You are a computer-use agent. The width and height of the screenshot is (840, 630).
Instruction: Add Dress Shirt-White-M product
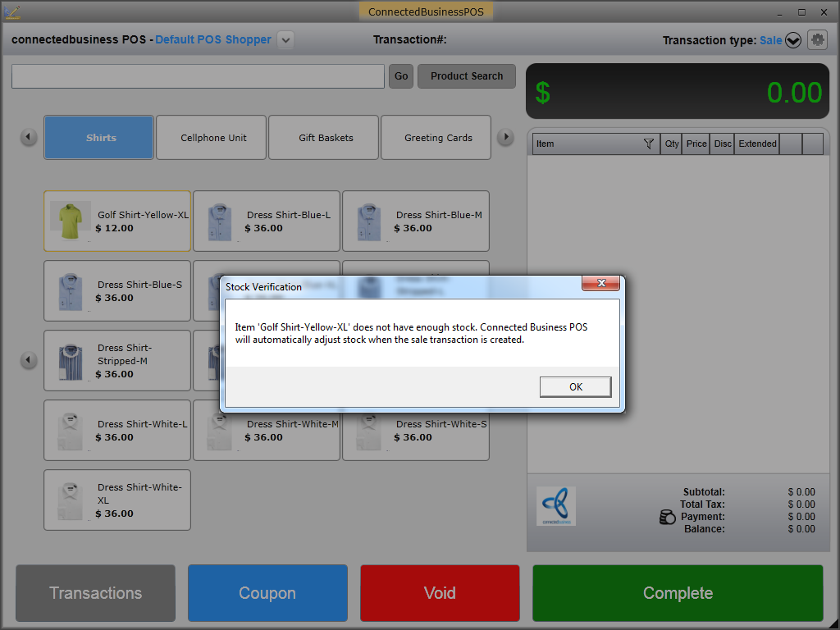pyautogui.click(x=267, y=435)
